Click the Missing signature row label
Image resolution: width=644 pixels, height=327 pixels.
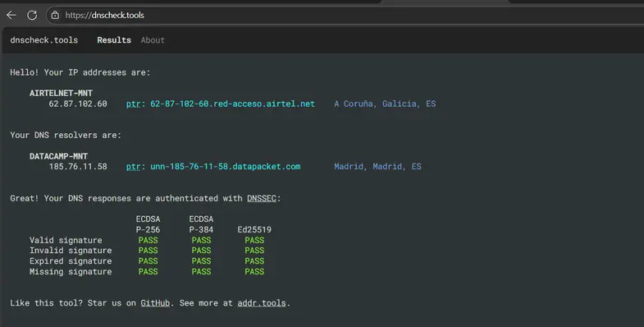coord(71,272)
